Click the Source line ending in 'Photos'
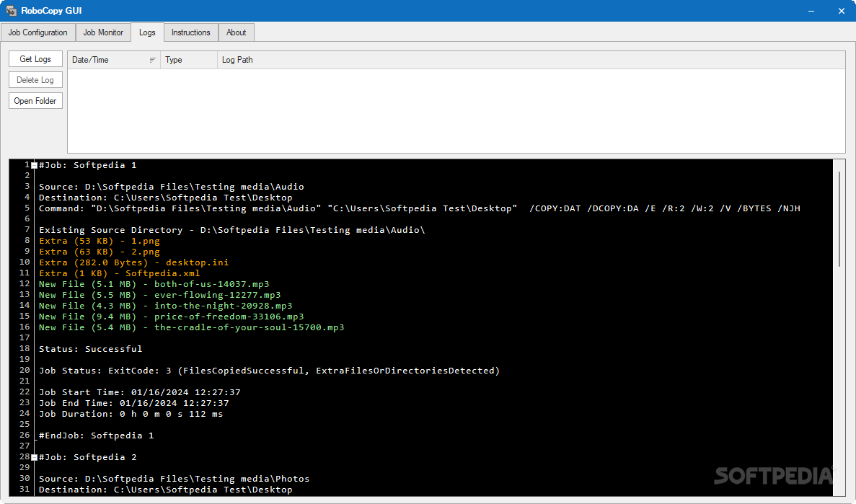Viewport: 856px width, 504px height. point(174,479)
